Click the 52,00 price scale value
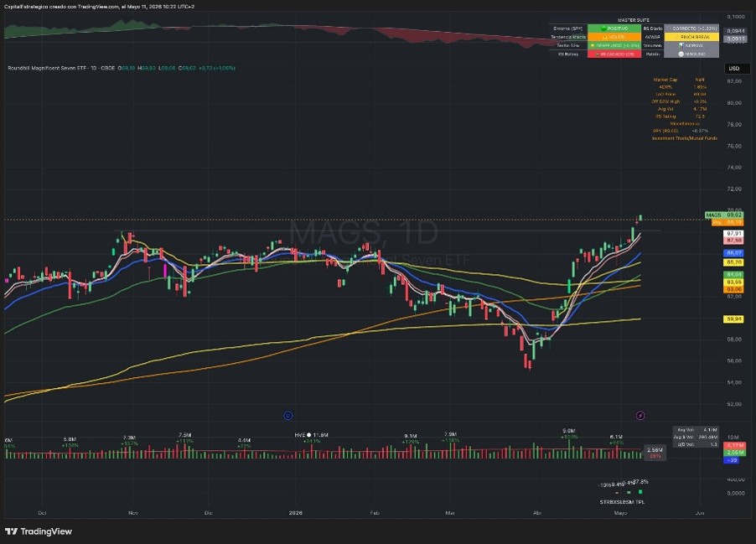Screen dimensions: 756x544 click(x=734, y=404)
